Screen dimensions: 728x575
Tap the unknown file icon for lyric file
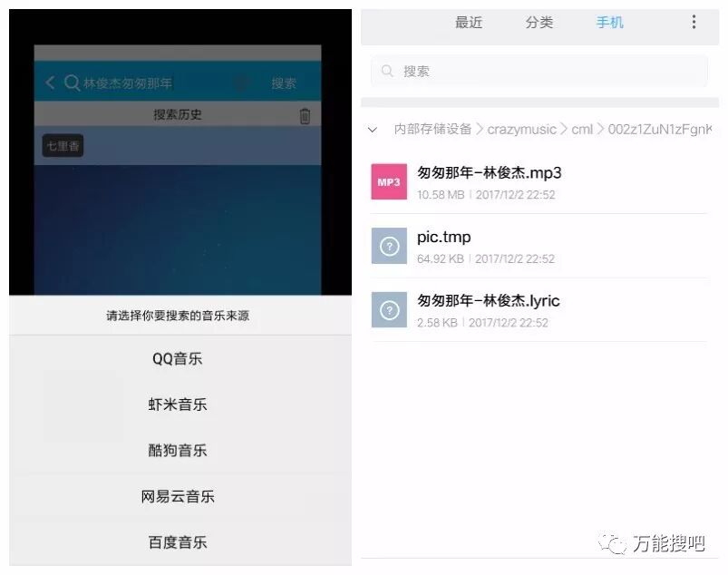point(389,310)
